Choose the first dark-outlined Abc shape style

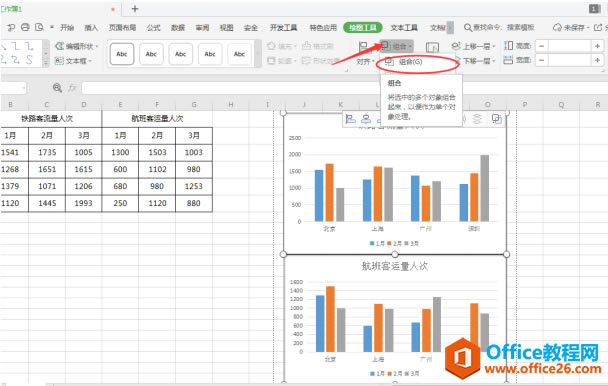pos(122,54)
